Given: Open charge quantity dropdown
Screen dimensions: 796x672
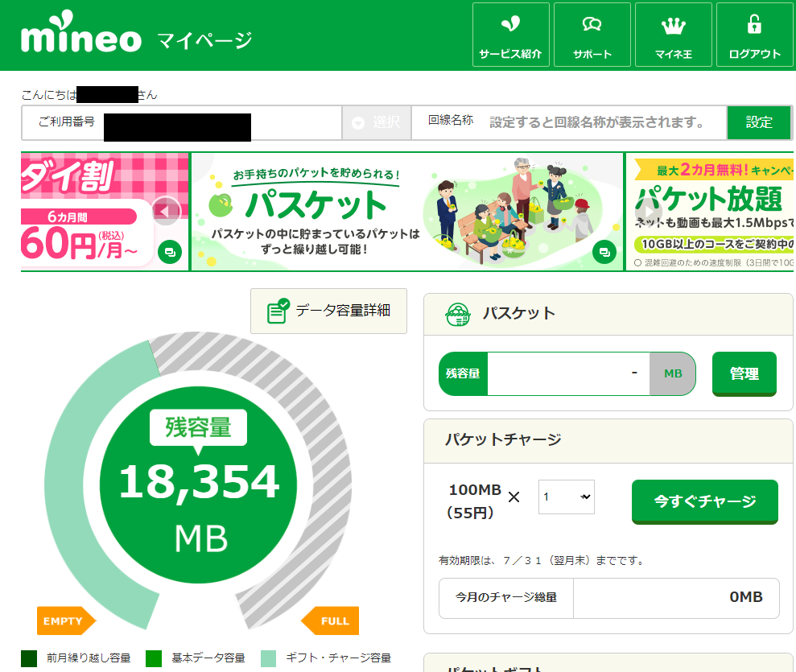Looking at the screenshot, I should (566, 497).
